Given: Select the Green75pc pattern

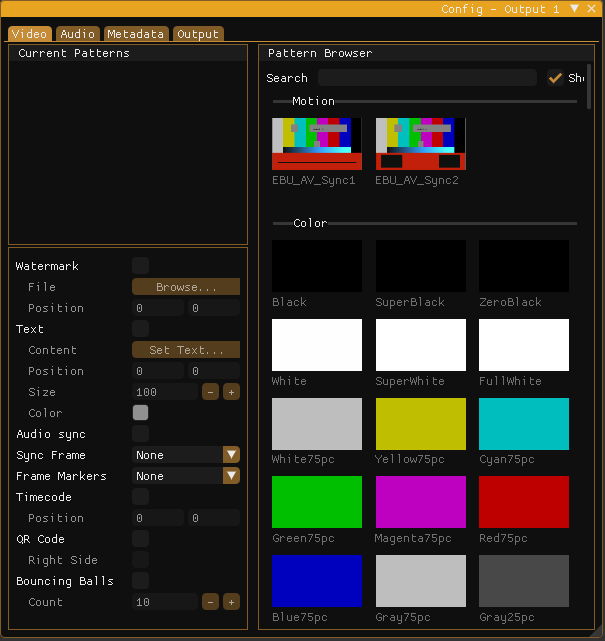Looking at the screenshot, I should point(317,502).
